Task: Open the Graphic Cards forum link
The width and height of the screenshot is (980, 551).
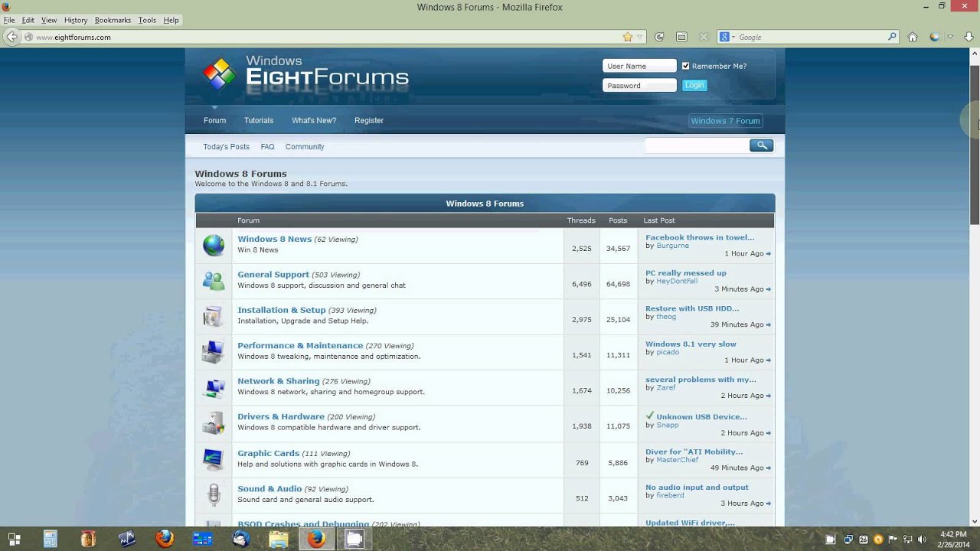Action: (x=269, y=452)
